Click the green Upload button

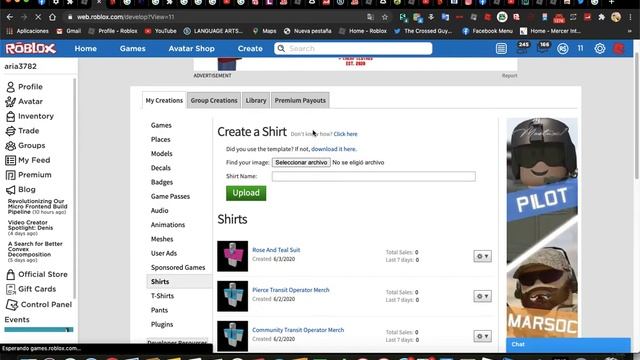coord(246,193)
